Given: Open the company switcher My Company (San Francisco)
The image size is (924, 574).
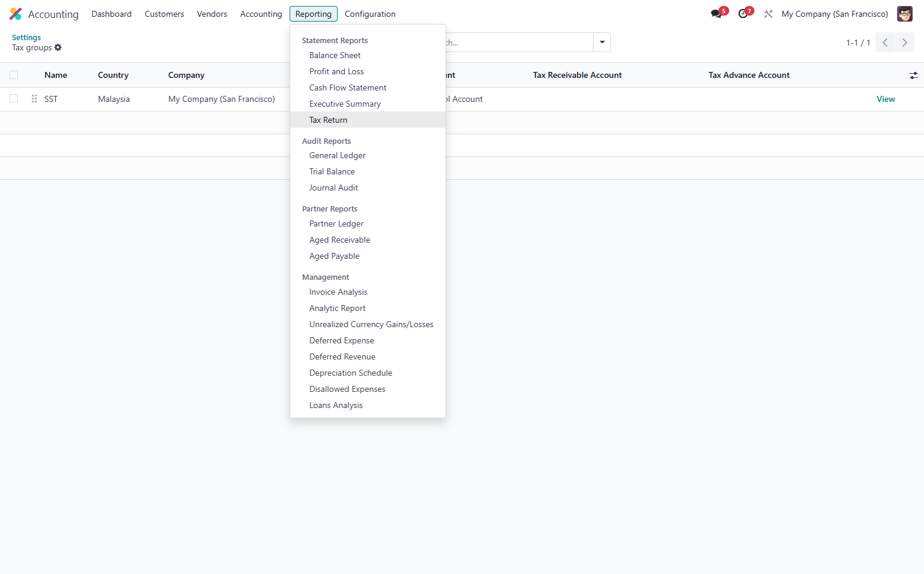Looking at the screenshot, I should coord(835,14).
